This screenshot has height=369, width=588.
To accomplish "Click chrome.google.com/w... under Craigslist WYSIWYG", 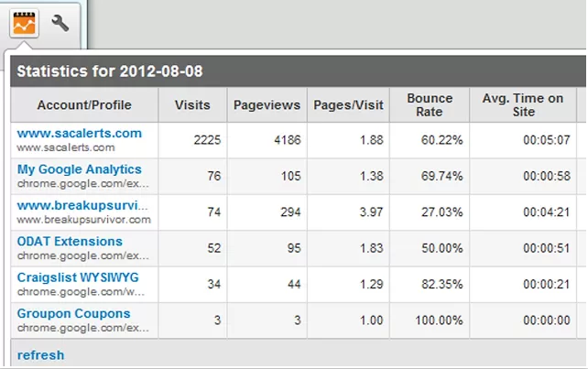I will (81, 292).
